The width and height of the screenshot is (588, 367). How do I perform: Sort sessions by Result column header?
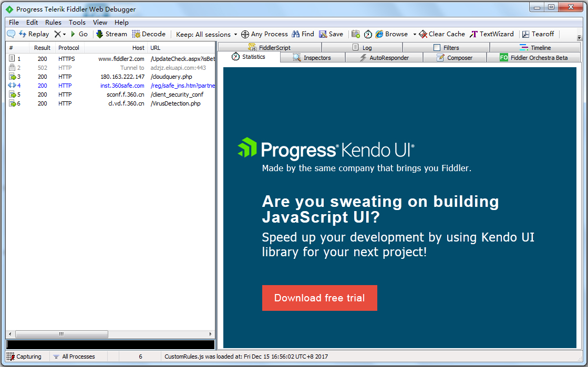(42, 48)
